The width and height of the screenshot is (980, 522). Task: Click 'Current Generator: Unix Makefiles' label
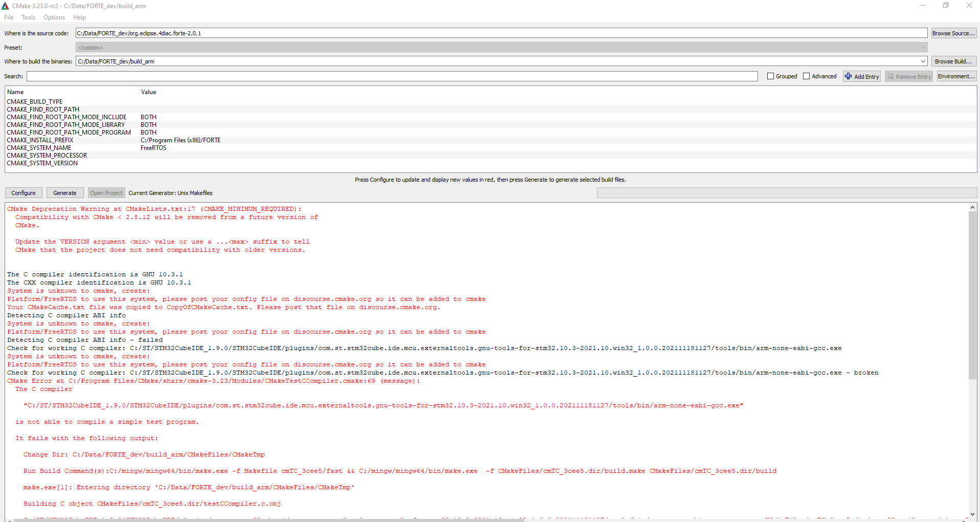click(x=170, y=193)
